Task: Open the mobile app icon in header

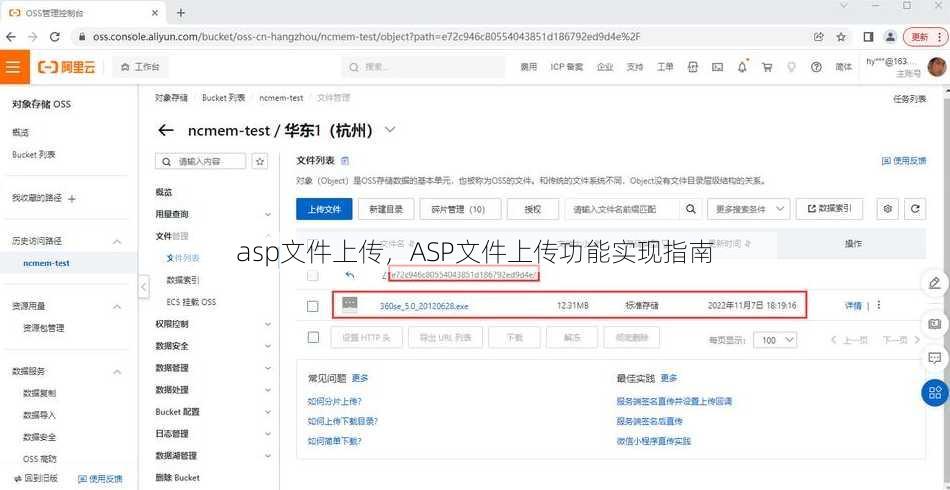Action: [693, 67]
